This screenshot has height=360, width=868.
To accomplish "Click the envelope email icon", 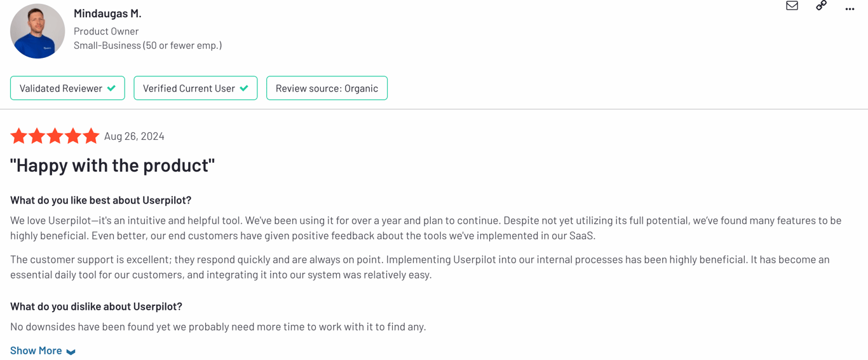I will [x=792, y=6].
